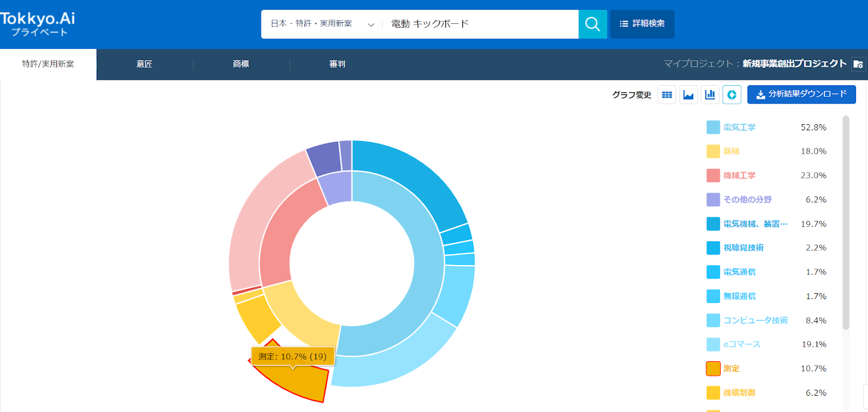Switch graph to area chart icon
868x412 pixels.
point(688,94)
